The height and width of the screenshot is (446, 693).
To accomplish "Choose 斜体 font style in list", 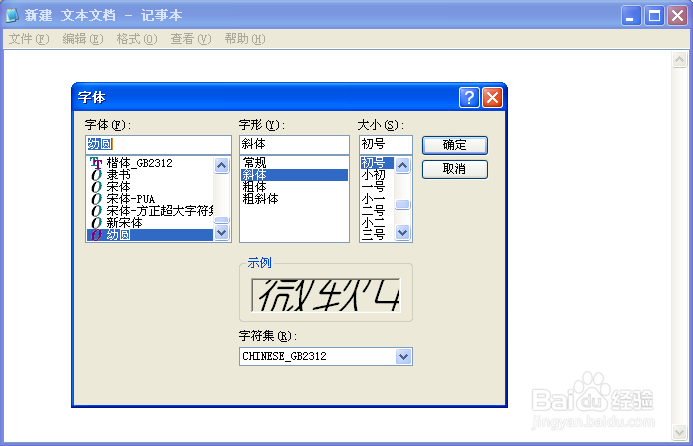I will [294, 175].
